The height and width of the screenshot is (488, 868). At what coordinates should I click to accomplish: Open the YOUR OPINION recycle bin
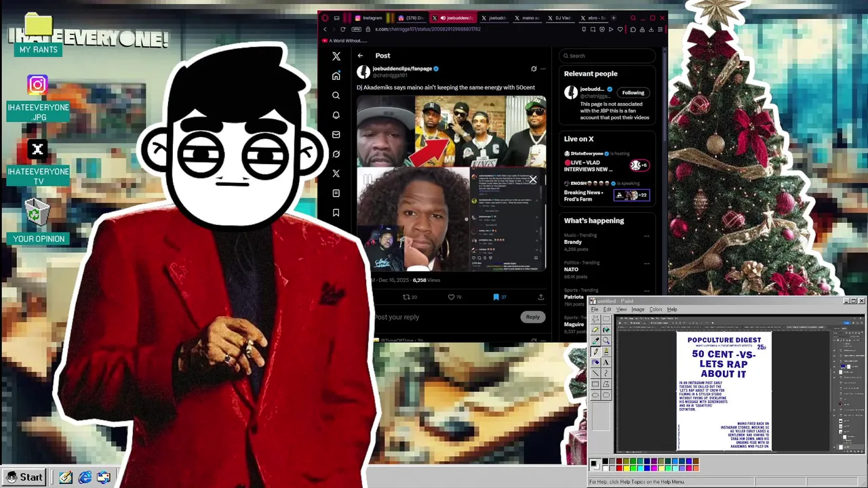[38, 222]
